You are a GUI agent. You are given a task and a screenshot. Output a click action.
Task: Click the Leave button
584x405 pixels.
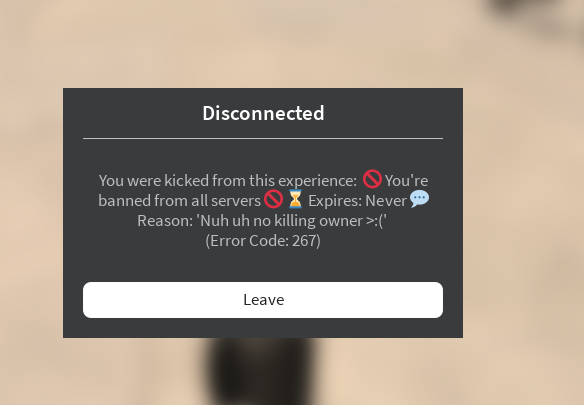coord(263,300)
